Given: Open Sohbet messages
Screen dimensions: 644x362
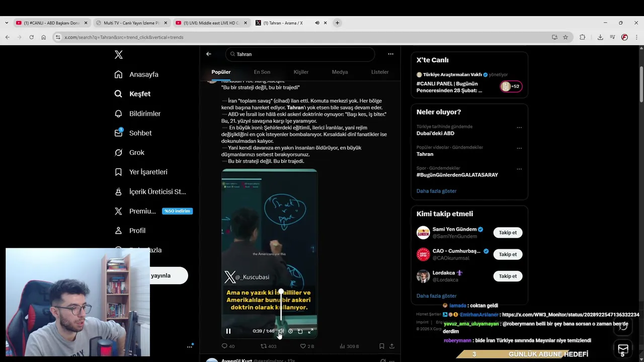Looking at the screenshot, I should tap(133, 133).
